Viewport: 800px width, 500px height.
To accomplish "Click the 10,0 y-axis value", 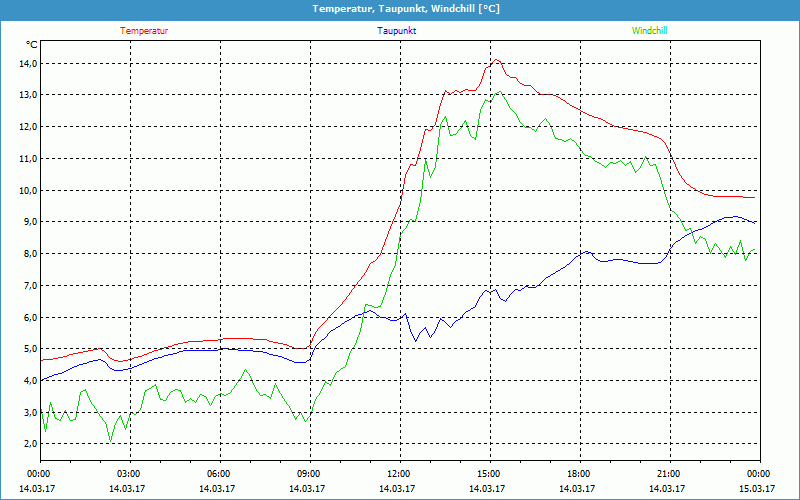I will (x=28, y=190).
